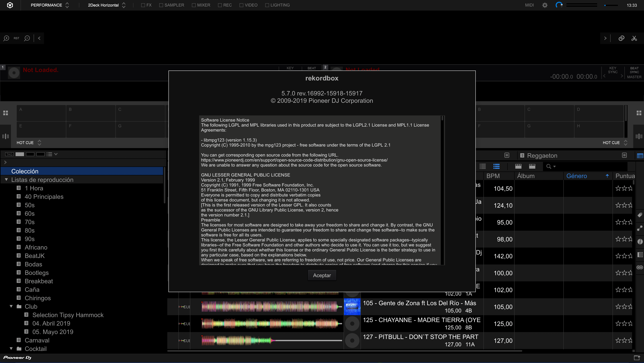Click deck 1 beat grid bars icon

(6, 136)
